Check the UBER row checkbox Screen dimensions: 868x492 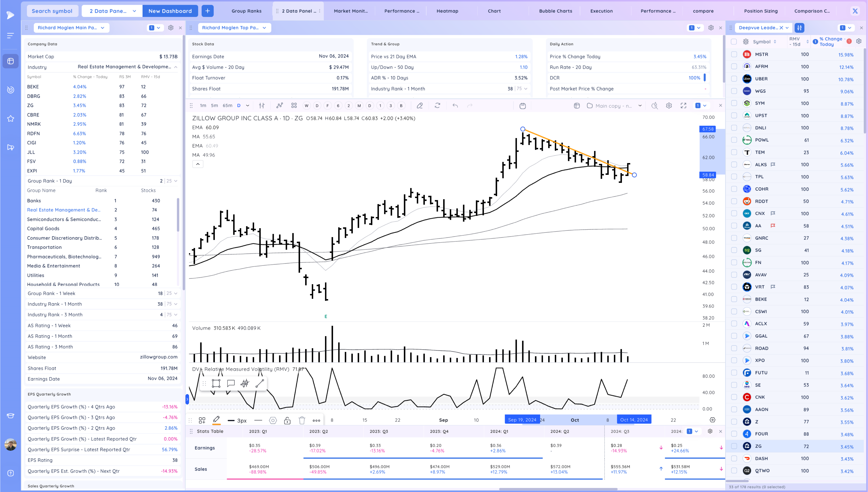click(734, 79)
